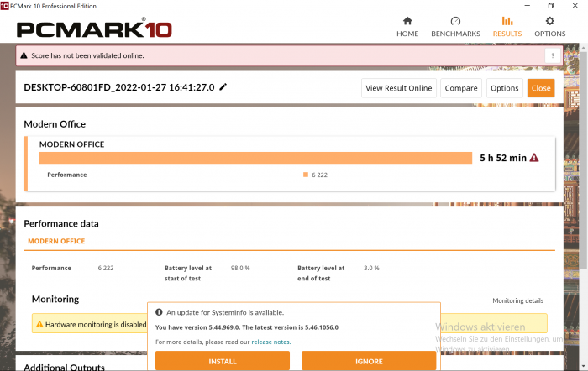Switch to the RESULTS tab

point(507,26)
